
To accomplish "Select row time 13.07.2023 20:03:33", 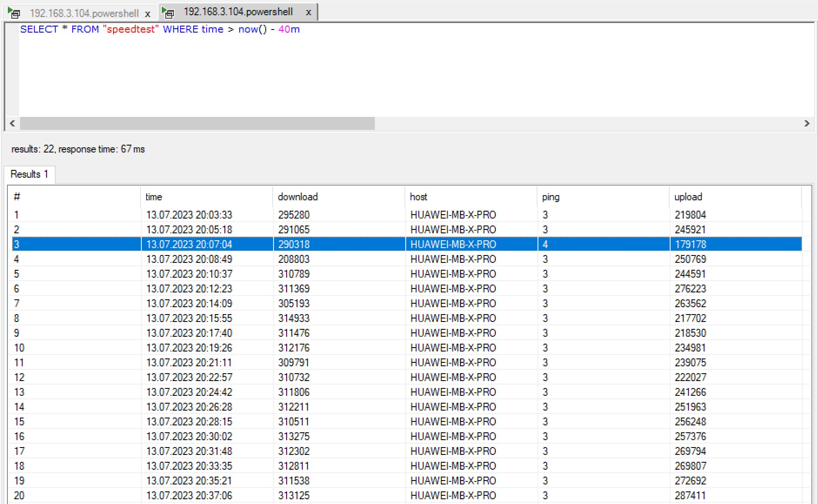I will point(189,215).
